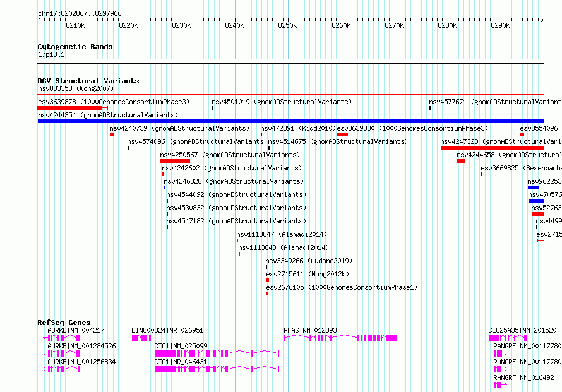Open variant label esv2676105 (1000GenomesConsortiumPhase1)
This screenshot has height=392, width=562.
point(342,287)
